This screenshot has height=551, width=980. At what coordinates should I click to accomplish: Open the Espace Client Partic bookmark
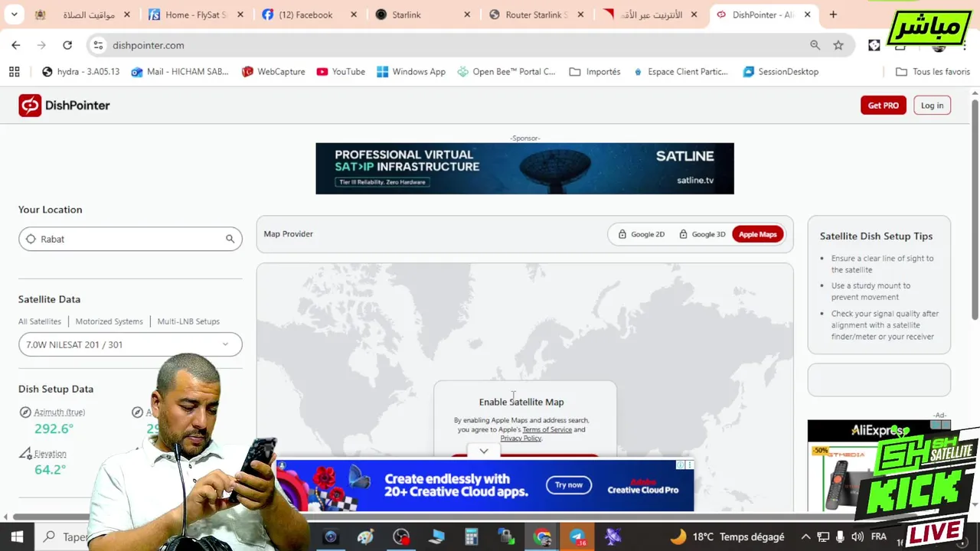click(681, 71)
